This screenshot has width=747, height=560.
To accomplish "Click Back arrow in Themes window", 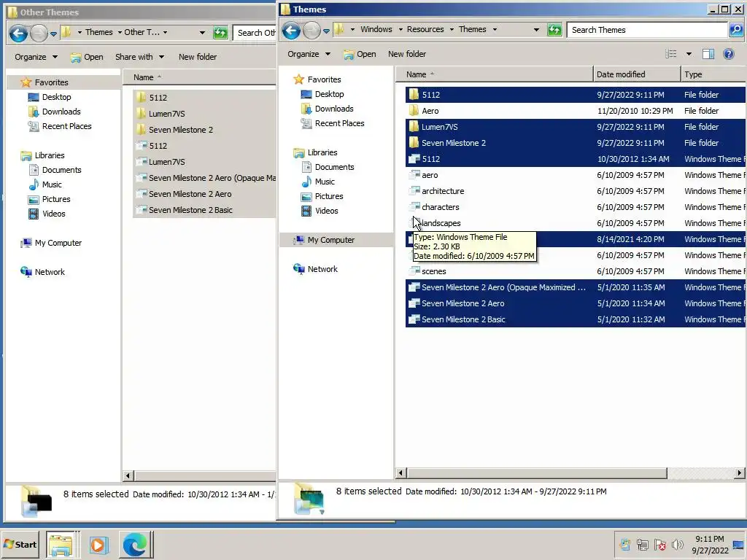I will [x=291, y=31].
